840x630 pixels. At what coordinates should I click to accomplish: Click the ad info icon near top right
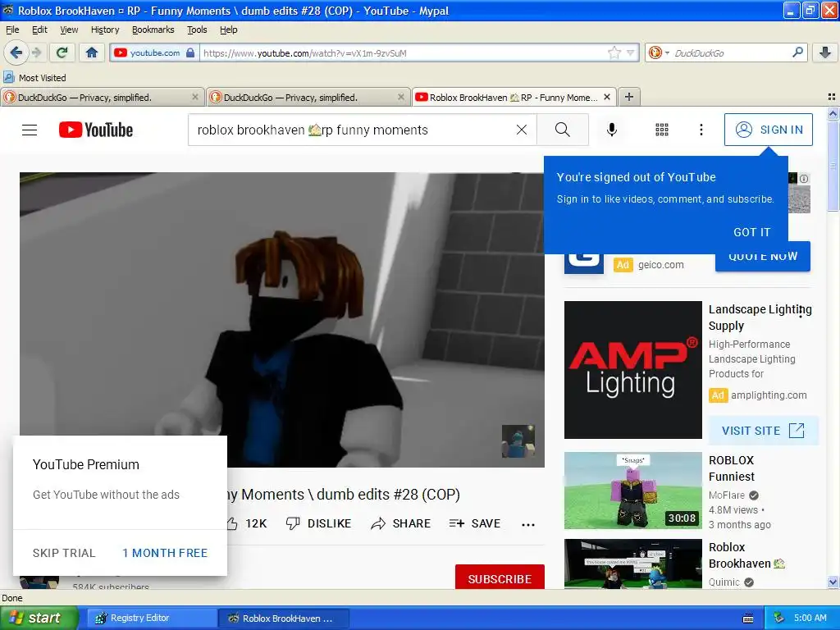pyautogui.click(x=804, y=179)
